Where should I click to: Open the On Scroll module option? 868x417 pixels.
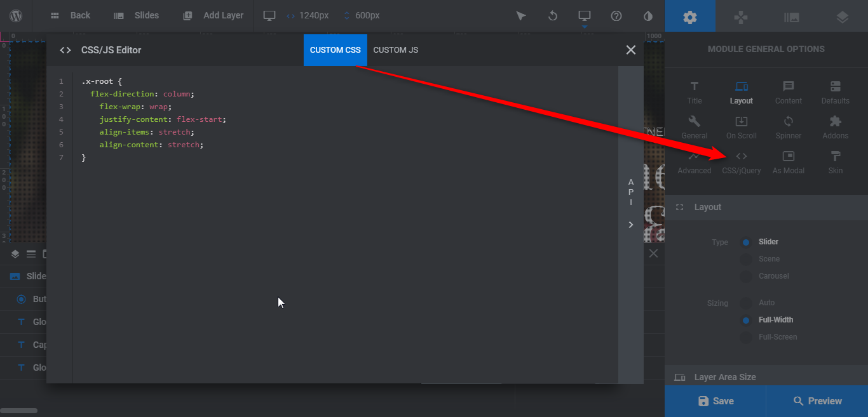(742, 128)
